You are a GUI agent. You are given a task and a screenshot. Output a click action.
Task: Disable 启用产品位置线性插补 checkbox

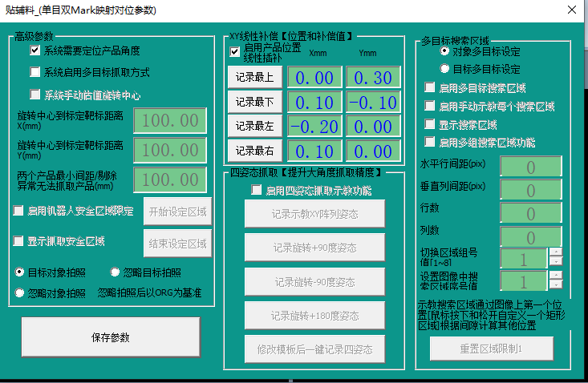(x=235, y=53)
